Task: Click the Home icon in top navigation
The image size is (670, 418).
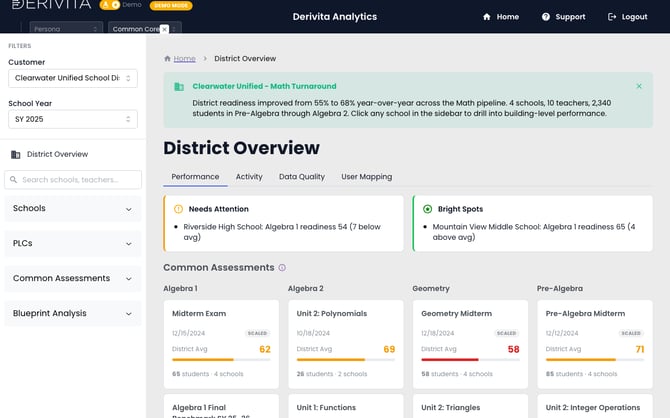Action: [x=487, y=17]
